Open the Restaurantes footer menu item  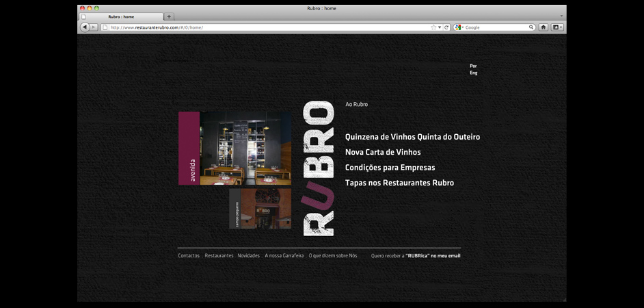pyautogui.click(x=219, y=256)
